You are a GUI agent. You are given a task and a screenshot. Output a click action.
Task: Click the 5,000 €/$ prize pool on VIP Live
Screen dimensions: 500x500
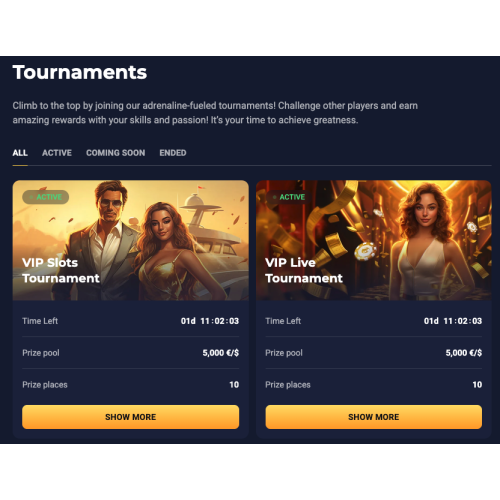464,353
